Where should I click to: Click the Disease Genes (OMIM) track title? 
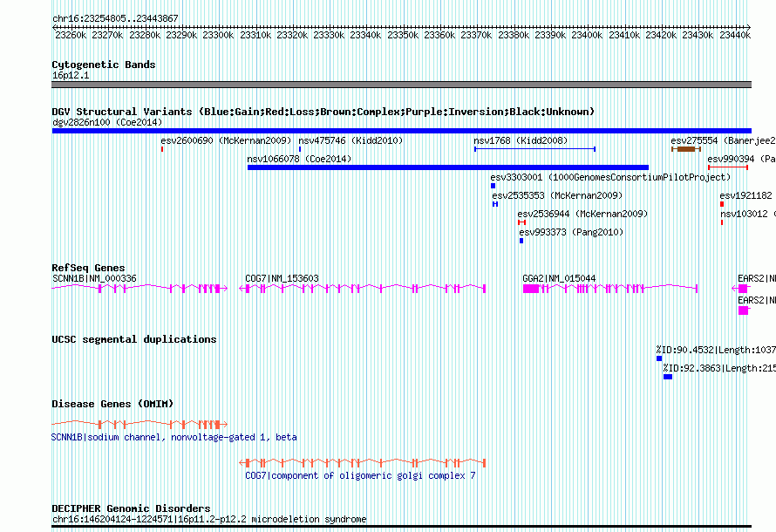click(112, 404)
